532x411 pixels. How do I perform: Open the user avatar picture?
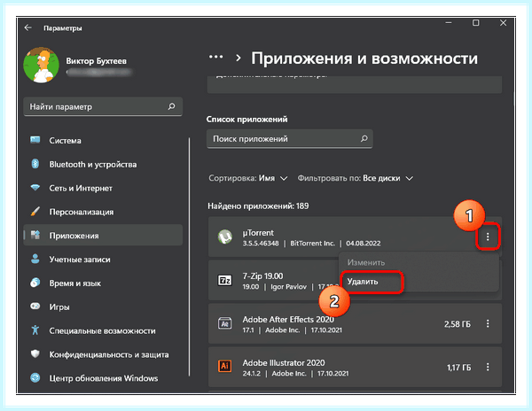tap(41, 65)
